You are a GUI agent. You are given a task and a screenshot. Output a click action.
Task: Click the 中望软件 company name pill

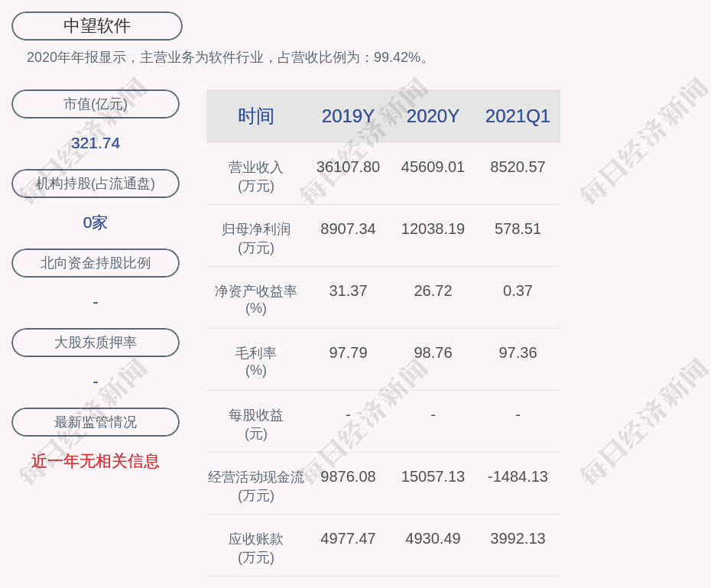pos(96,26)
